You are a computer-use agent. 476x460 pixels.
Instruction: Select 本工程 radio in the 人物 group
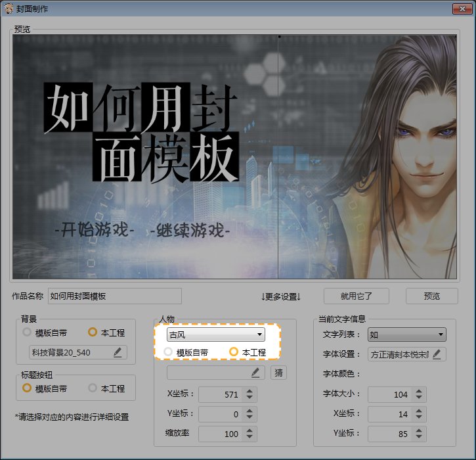(x=234, y=352)
